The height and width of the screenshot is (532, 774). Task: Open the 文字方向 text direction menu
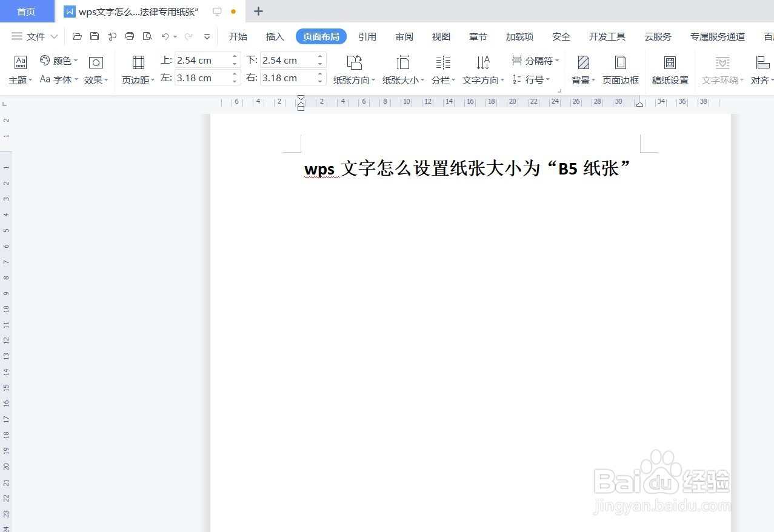pos(483,70)
